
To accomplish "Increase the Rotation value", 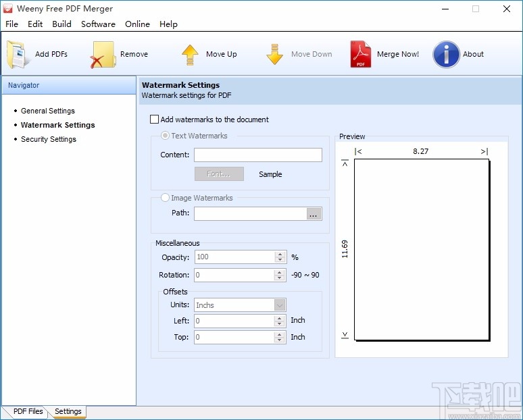I will pos(280,272).
